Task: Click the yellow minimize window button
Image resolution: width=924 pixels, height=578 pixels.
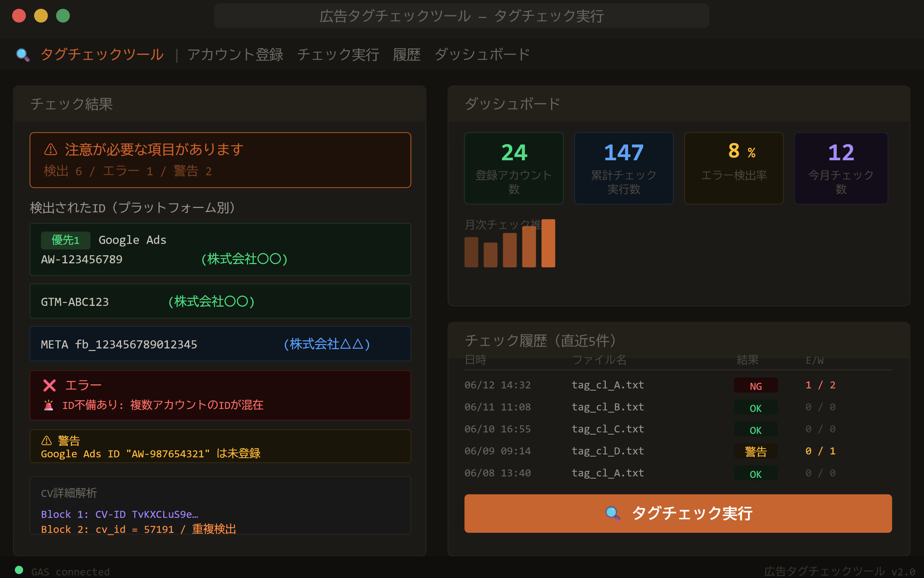Action: [41, 16]
